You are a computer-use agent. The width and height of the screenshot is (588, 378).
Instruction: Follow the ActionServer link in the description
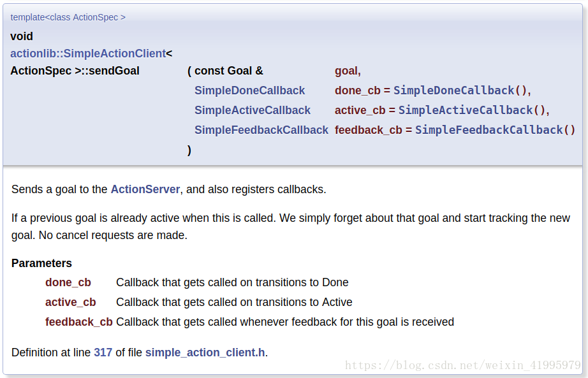(x=145, y=189)
